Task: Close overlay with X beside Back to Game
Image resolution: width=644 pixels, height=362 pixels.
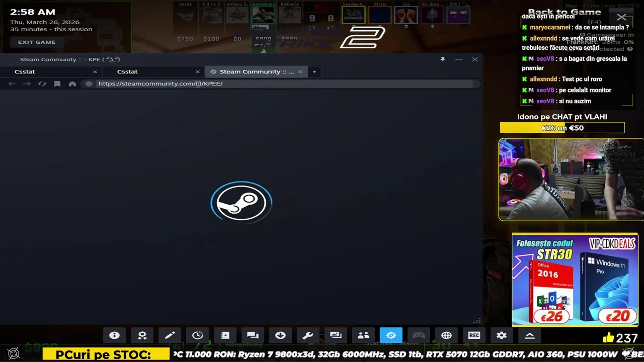Action: click(622, 17)
